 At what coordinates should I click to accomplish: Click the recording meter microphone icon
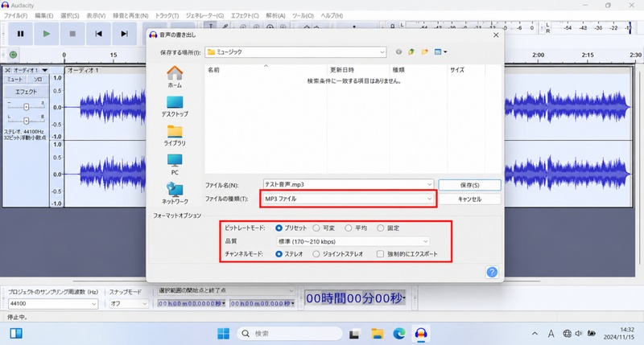tap(393, 26)
